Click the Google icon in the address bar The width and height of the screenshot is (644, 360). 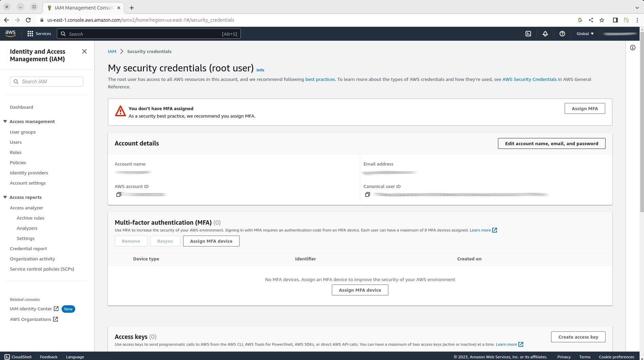(580, 20)
